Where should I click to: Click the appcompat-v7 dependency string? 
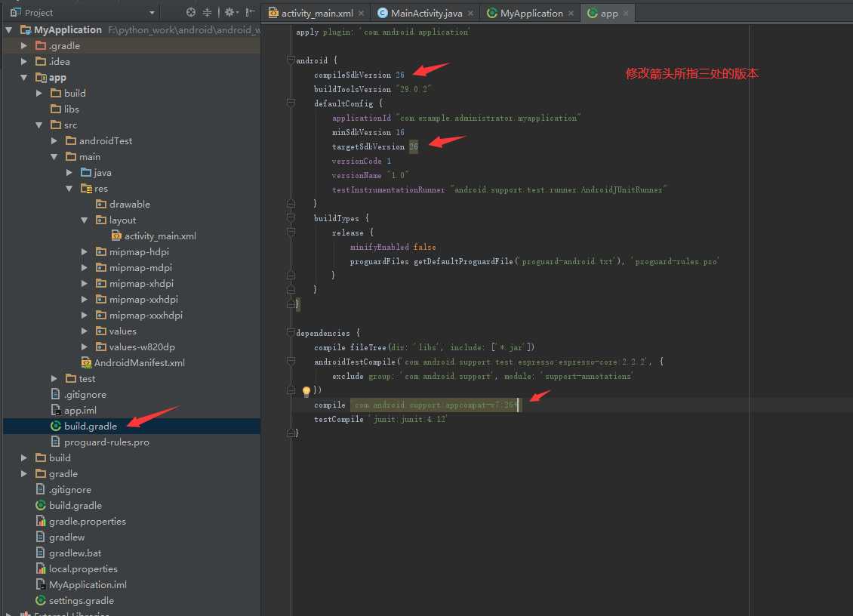pyautogui.click(x=434, y=405)
